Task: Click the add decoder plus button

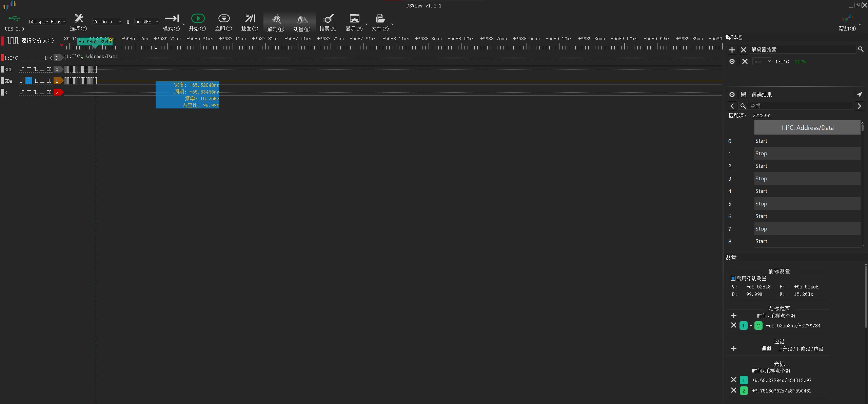Action: [x=732, y=50]
